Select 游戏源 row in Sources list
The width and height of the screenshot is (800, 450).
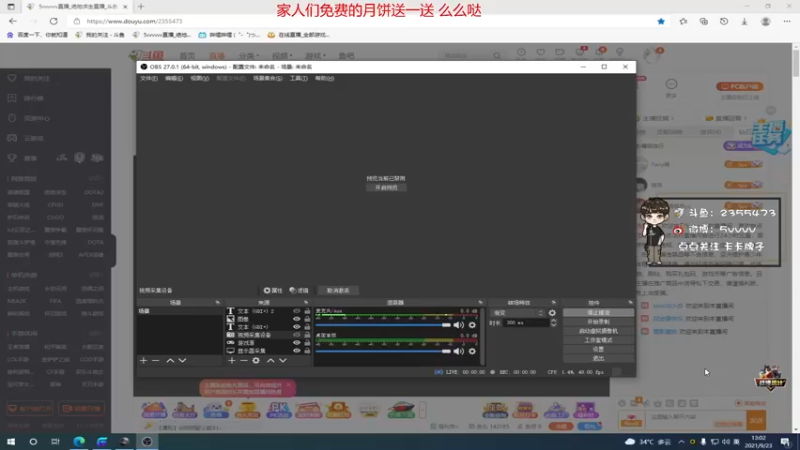268,343
